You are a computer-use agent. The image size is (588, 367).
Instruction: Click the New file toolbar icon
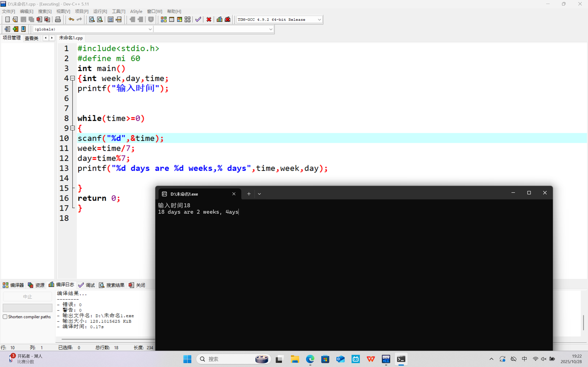click(7, 20)
